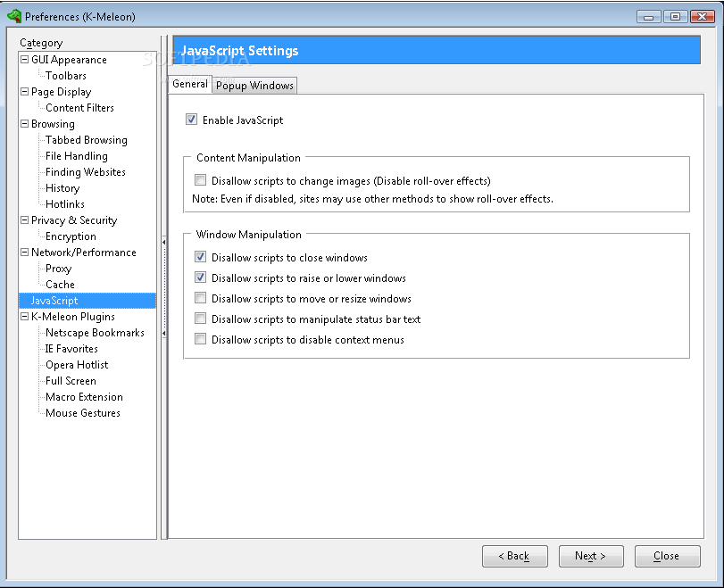Click the lower splitter collapse arrow
Screen dimensions: 724x588
tap(164, 333)
